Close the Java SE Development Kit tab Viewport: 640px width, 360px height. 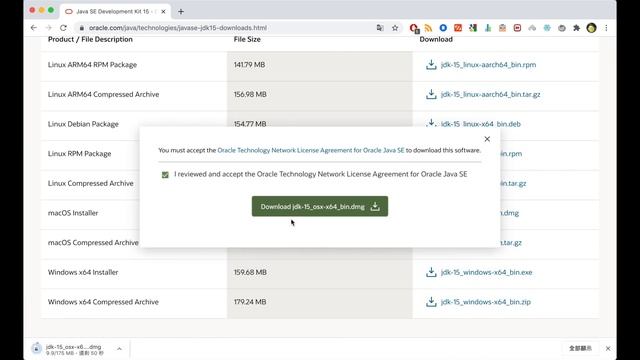(163, 11)
